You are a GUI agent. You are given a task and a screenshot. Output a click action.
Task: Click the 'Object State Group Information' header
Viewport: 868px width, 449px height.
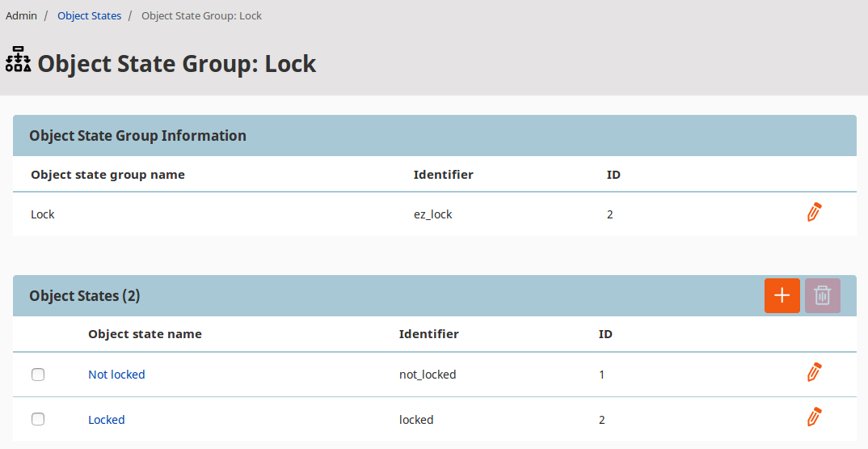pos(137,136)
